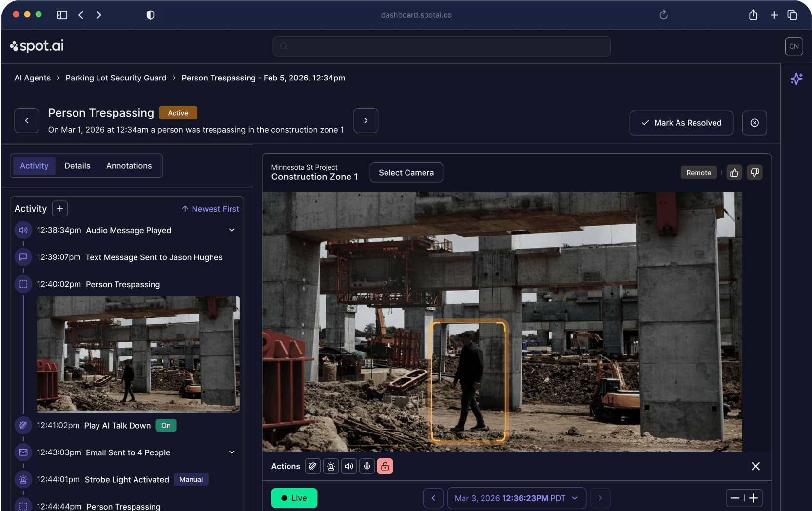
Task: Step to the next time on the timeline
Action: 600,498
